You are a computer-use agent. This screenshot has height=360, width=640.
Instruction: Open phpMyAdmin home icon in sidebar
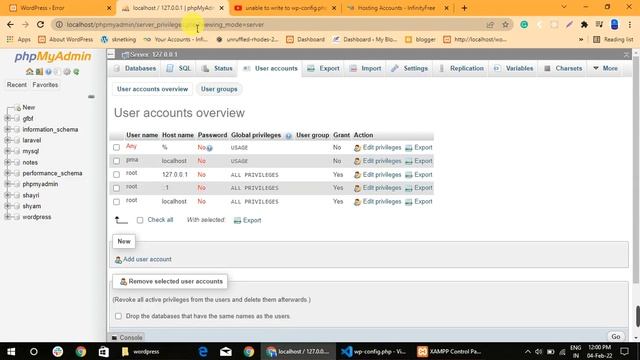pos(29,72)
